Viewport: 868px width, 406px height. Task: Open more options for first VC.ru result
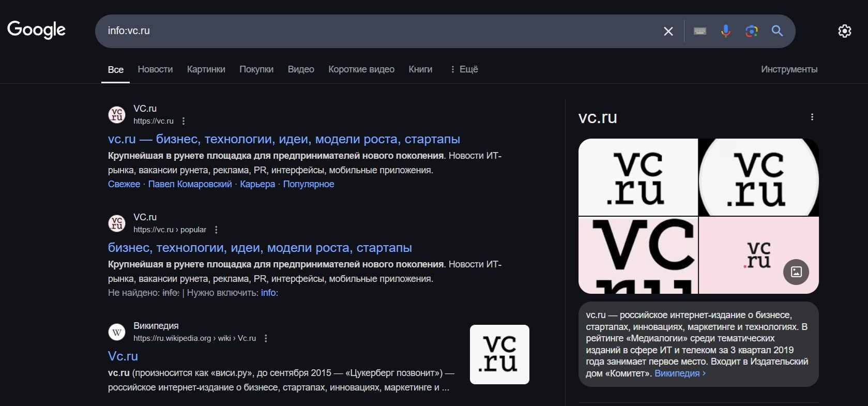tap(184, 121)
